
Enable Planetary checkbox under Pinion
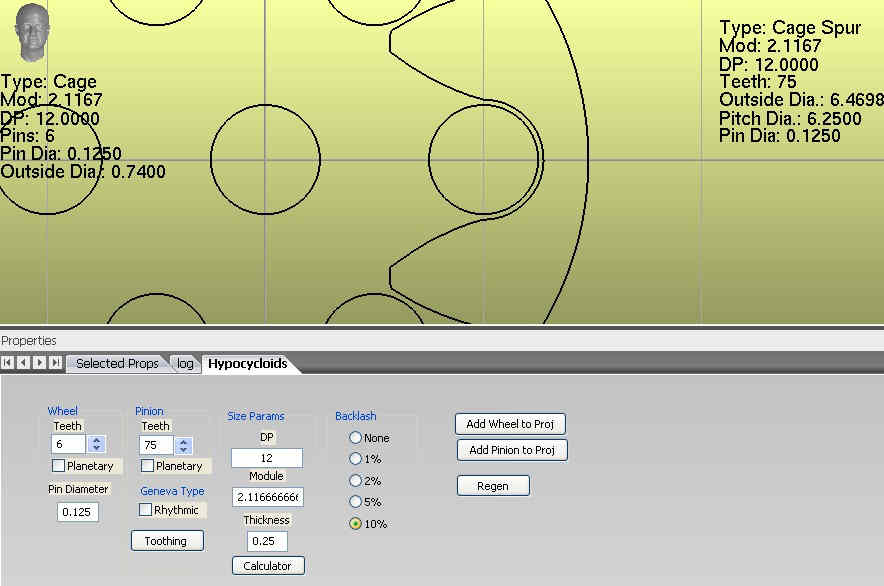[147, 466]
